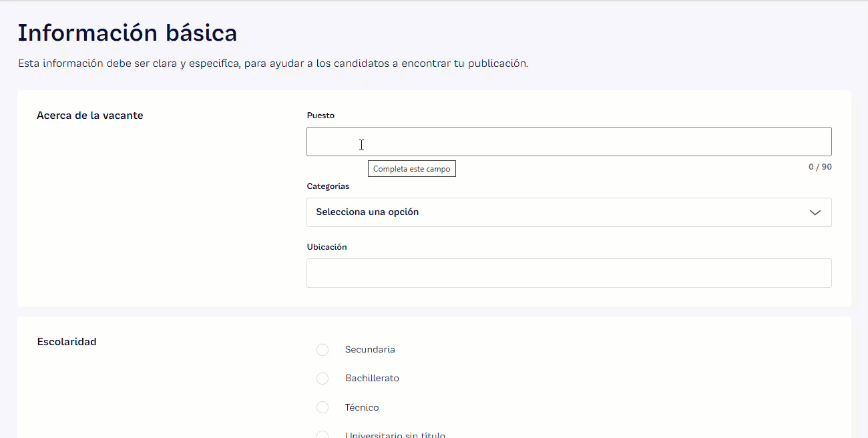Click the 0 / 90 character counter
The height and width of the screenshot is (438, 868).
coord(820,166)
